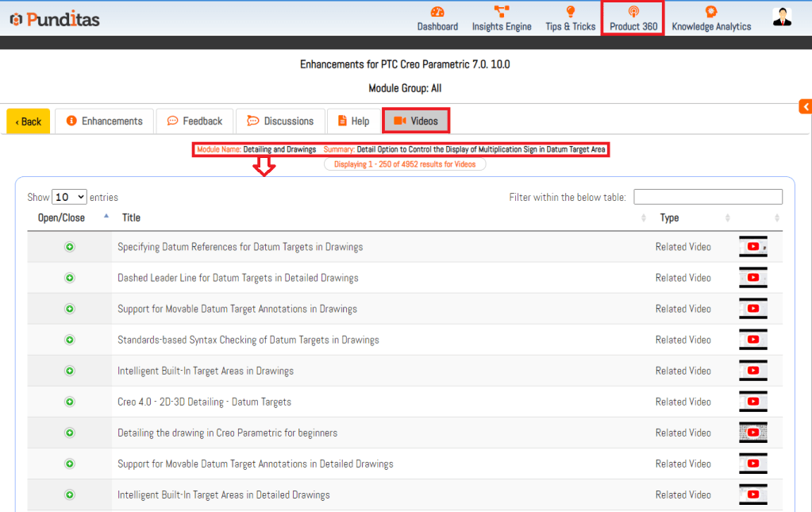Click the yellow Back button
The image size is (812, 512).
[x=29, y=121]
